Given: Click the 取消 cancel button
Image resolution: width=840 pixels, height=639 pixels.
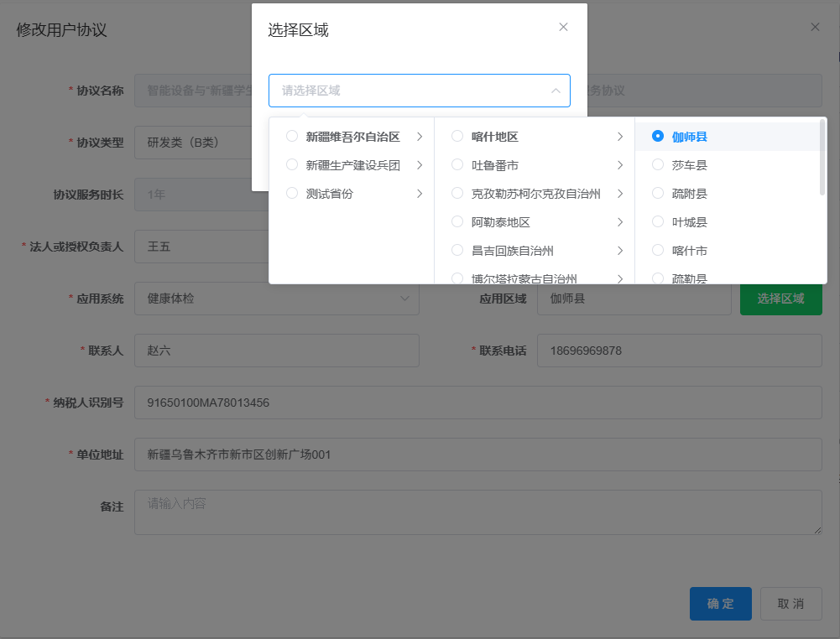Looking at the screenshot, I should point(790,604).
